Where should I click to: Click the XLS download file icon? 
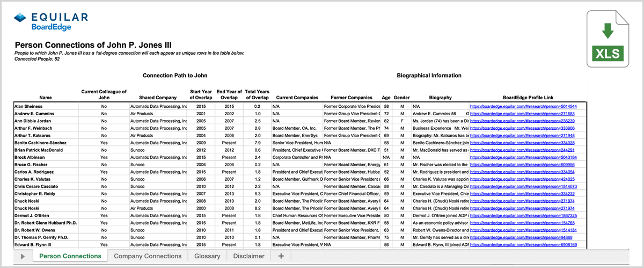click(x=608, y=39)
